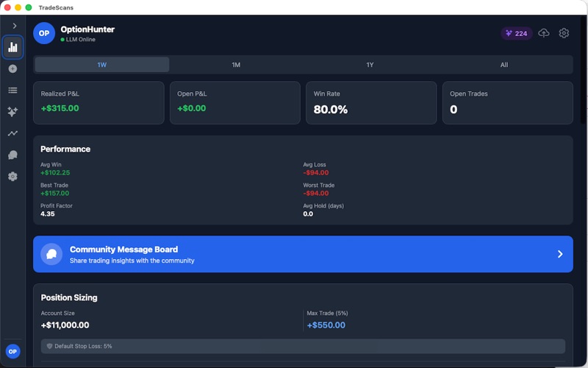Click the LLM Online status text
This screenshot has height=368, width=588.
(81, 40)
